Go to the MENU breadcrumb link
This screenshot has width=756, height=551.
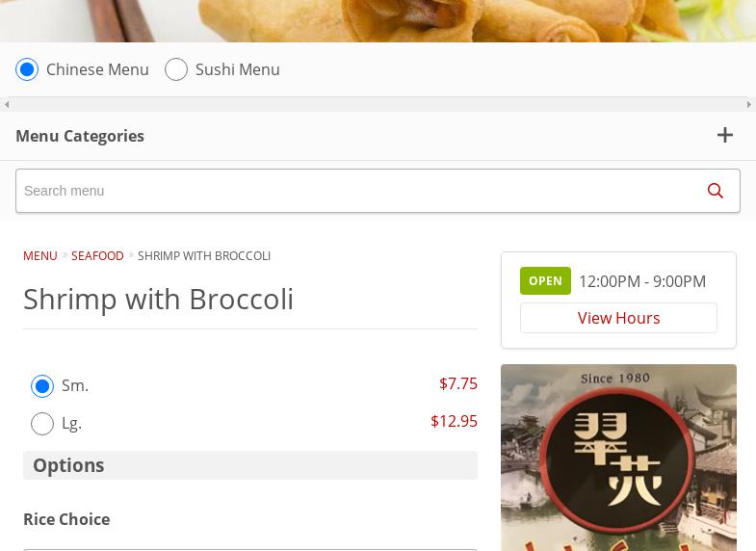(x=40, y=256)
